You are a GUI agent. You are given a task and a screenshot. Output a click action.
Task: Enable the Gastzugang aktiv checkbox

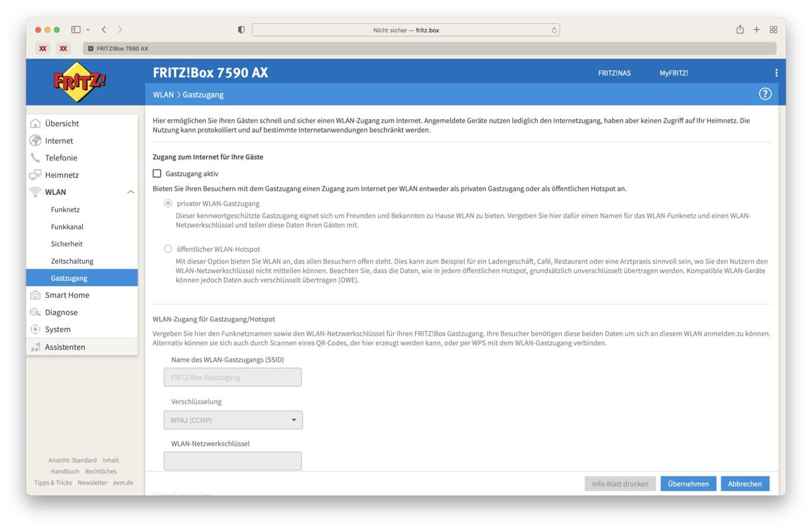coord(157,173)
